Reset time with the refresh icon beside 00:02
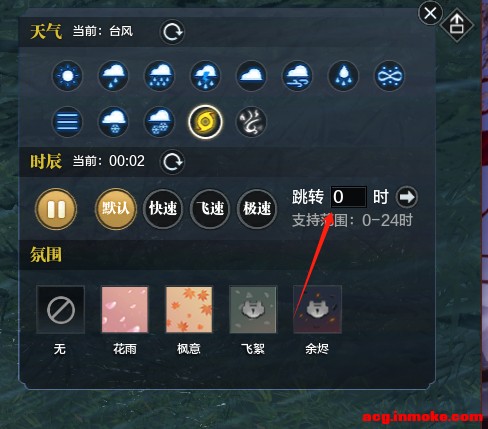Screen dimensions: 488x429 (172, 162)
